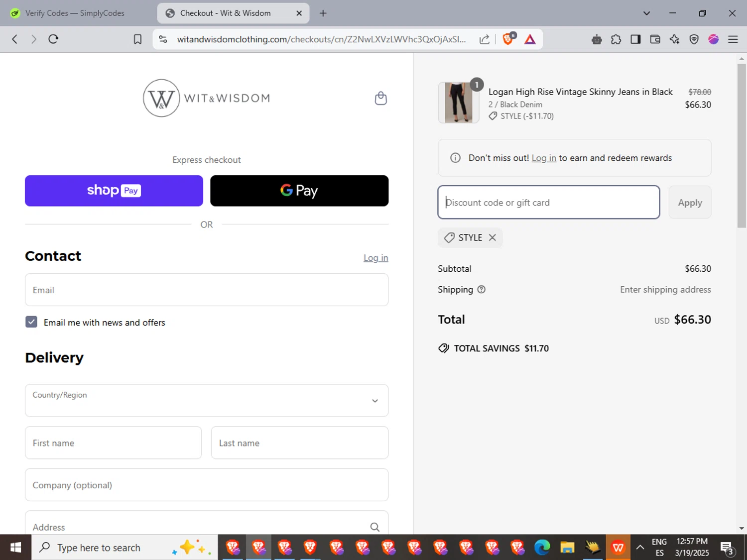This screenshot has width=747, height=560.
Task: Close the Checkout - Wit & Wisdom tab
Action: tap(299, 13)
